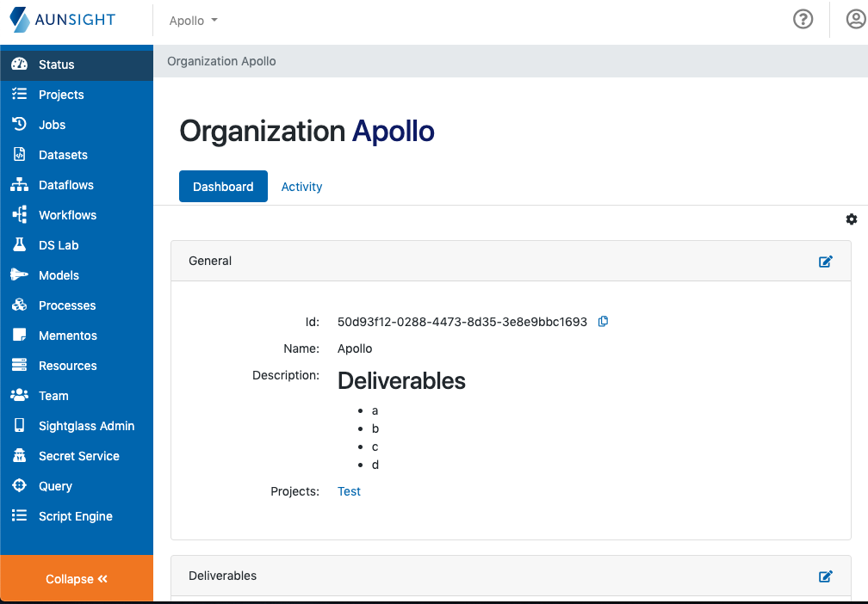Edit the General panel with pencil icon

click(x=825, y=262)
